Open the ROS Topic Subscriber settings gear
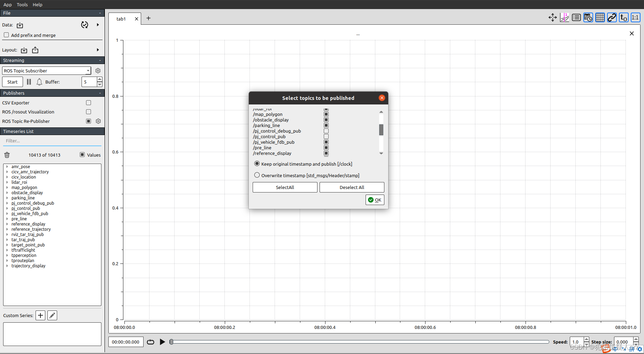Viewport: 644px width, 354px height. coord(98,70)
